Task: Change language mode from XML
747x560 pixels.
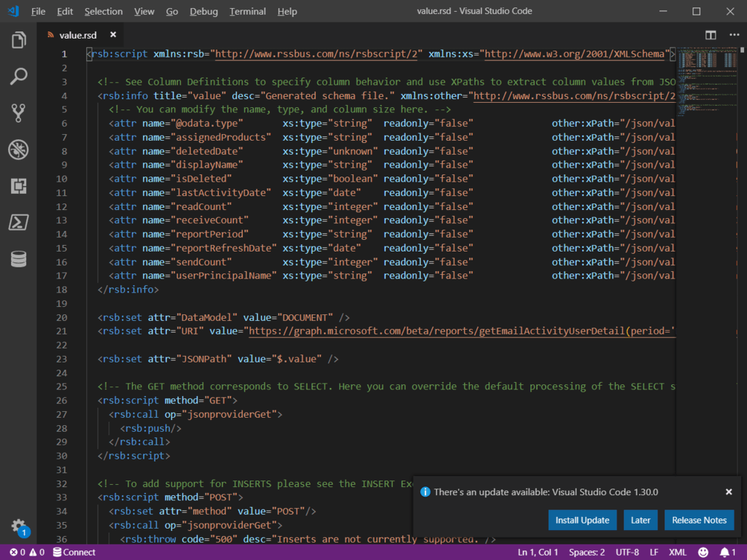Action: [x=678, y=552]
